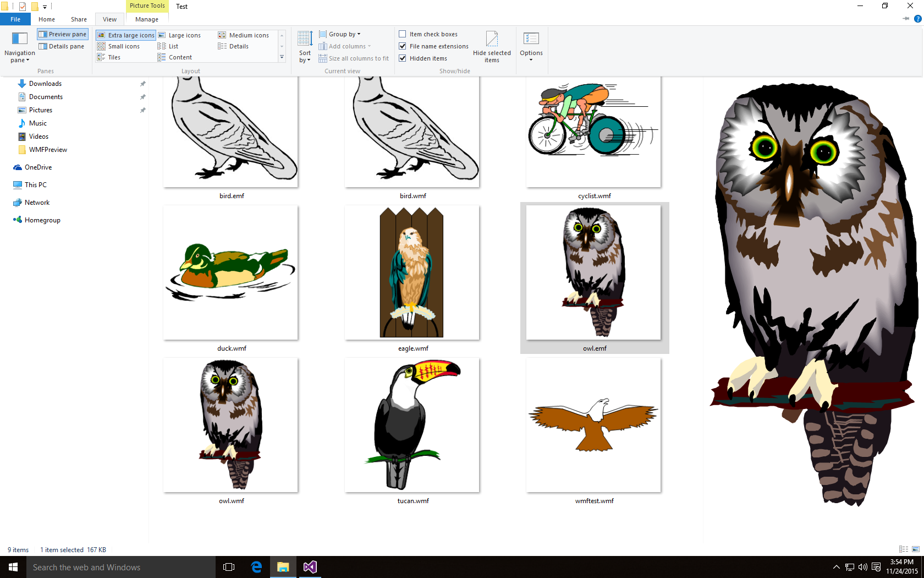Image resolution: width=924 pixels, height=578 pixels.
Task: Switch to Tiles layout
Action: 109,57
